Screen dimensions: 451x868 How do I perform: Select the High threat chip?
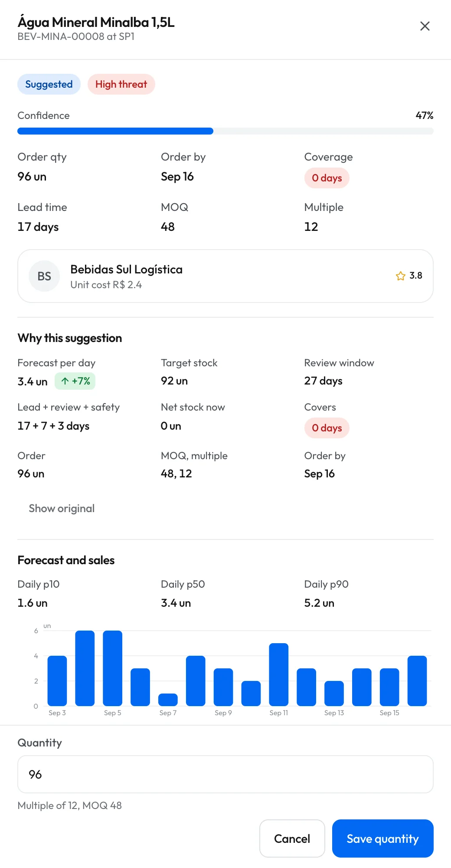point(121,84)
